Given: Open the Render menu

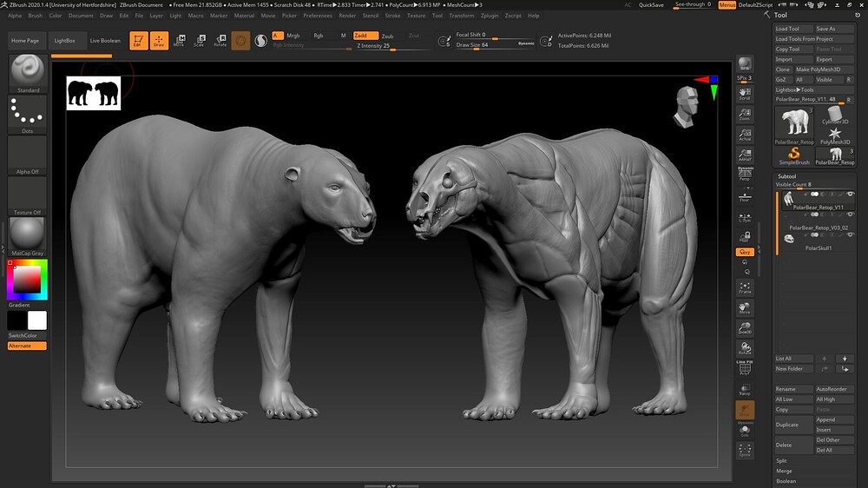Looking at the screenshot, I should (x=347, y=16).
